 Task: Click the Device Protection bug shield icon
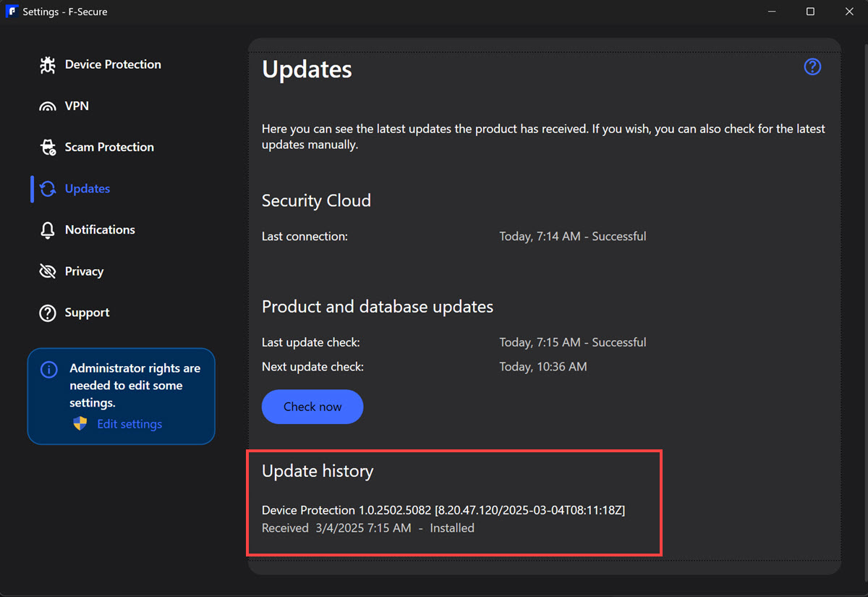(x=48, y=65)
